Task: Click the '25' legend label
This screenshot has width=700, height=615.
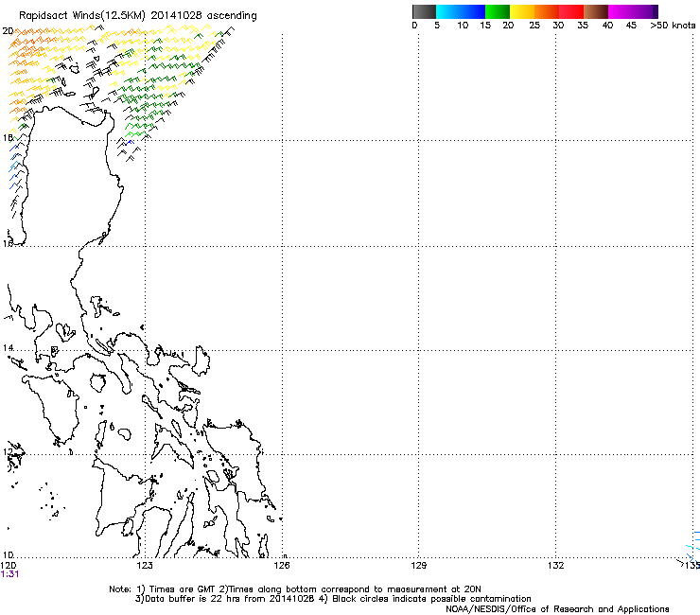Action: (534, 26)
